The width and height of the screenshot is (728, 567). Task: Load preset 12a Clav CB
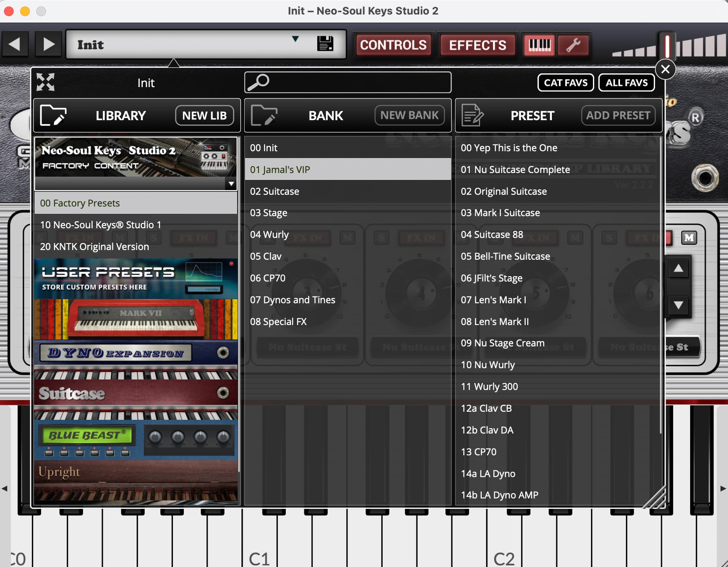point(558,408)
